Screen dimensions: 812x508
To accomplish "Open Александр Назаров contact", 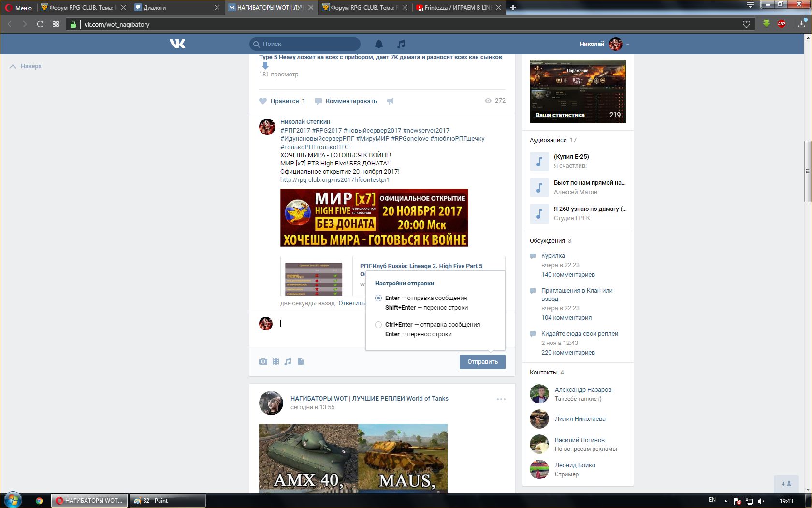I will coord(583,390).
